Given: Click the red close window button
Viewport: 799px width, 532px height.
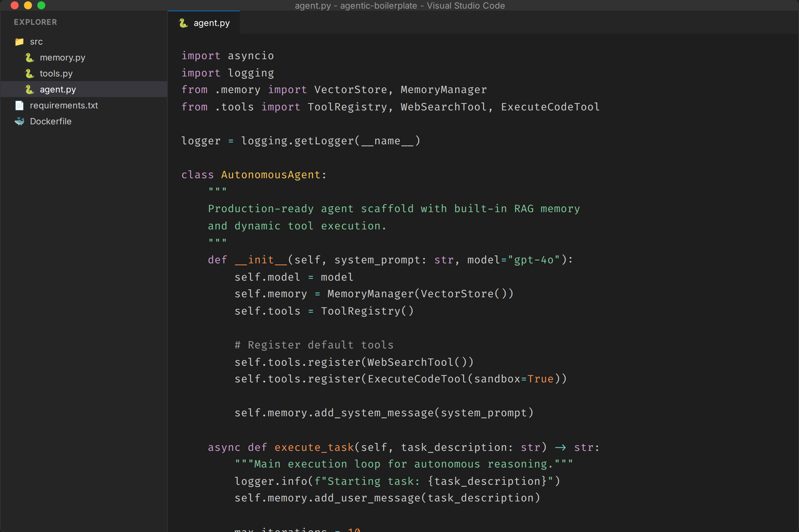Looking at the screenshot, I should (x=14, y=6).
